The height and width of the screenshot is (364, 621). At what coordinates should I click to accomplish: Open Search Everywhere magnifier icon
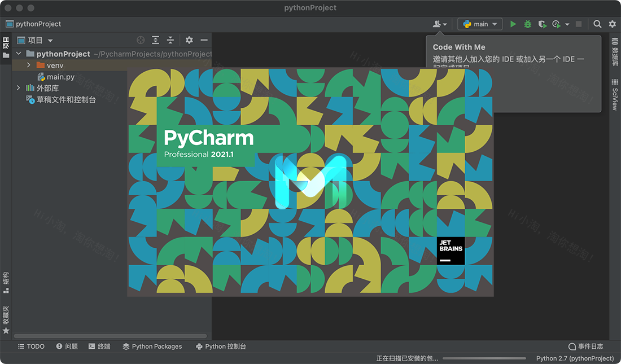pos(597,24)
